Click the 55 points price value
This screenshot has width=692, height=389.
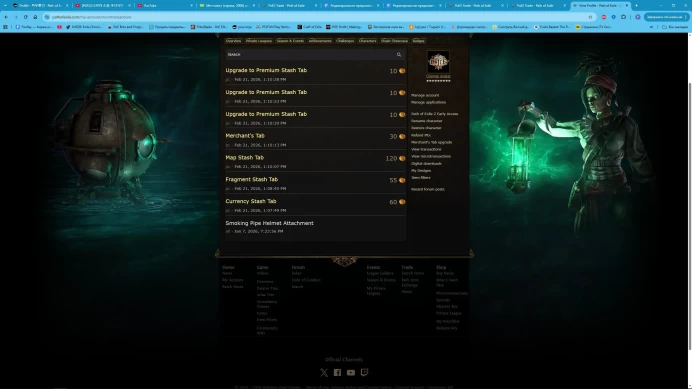click(393, 181)
